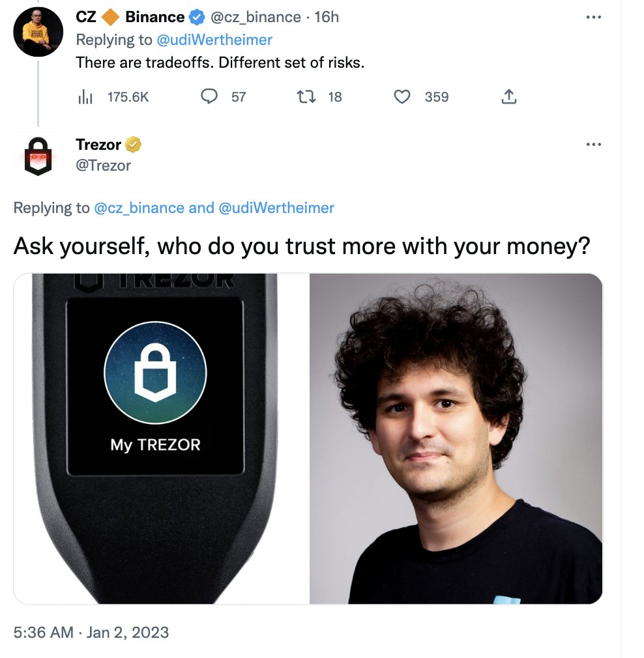Like CZ's tweet with the heart icon
644x658 pixels.
[x=402, y=96]
